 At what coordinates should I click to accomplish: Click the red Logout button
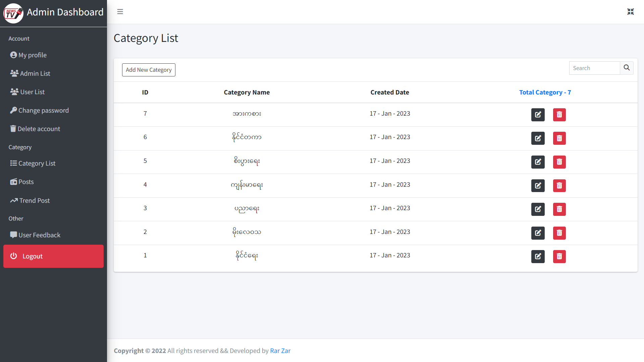(53, 256)
